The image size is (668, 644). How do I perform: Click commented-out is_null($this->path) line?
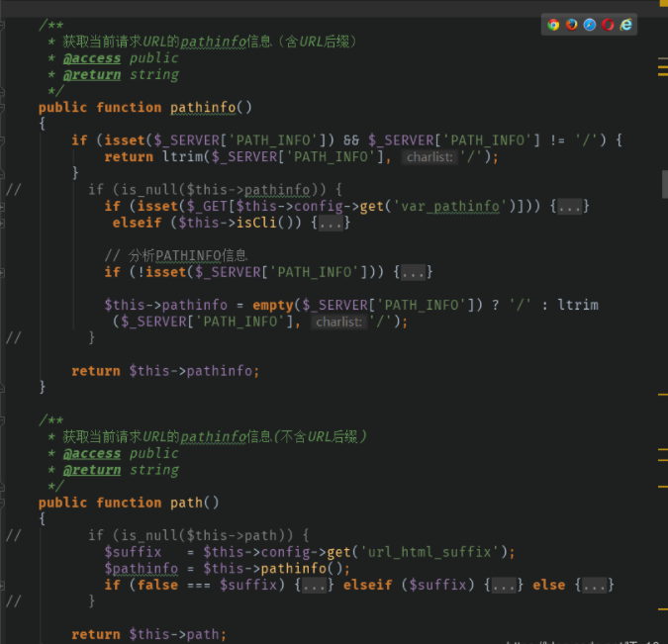[199, 536]
